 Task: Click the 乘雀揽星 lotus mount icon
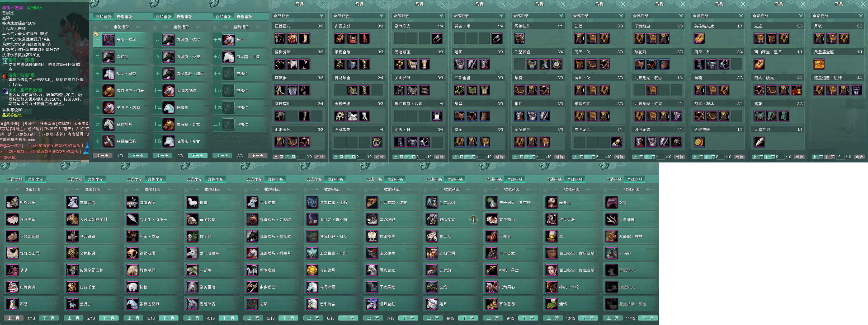[x=372, y=236]
